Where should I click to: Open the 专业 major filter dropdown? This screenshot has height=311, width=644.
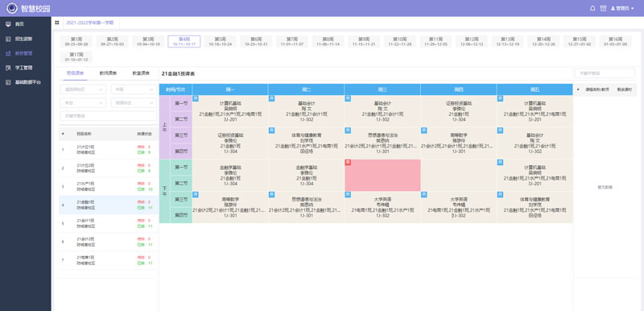pos(83,102)
